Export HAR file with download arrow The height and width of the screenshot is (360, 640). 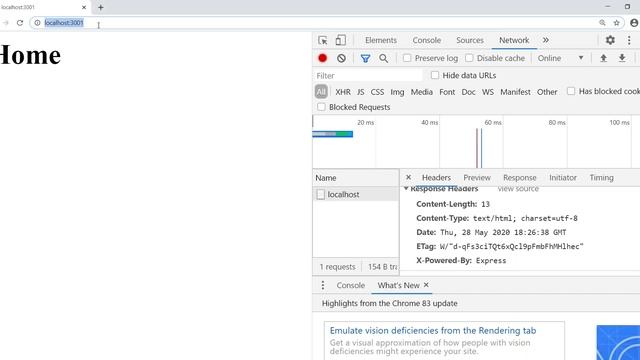[x=622, y=58]
